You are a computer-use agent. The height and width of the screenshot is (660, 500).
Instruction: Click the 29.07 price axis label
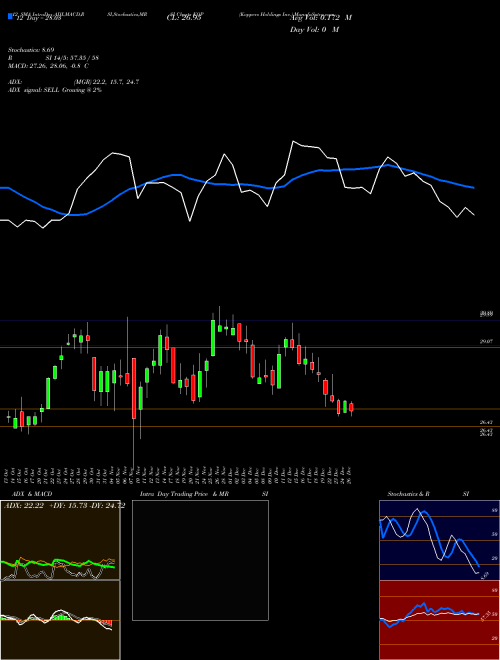click(486, 342)
